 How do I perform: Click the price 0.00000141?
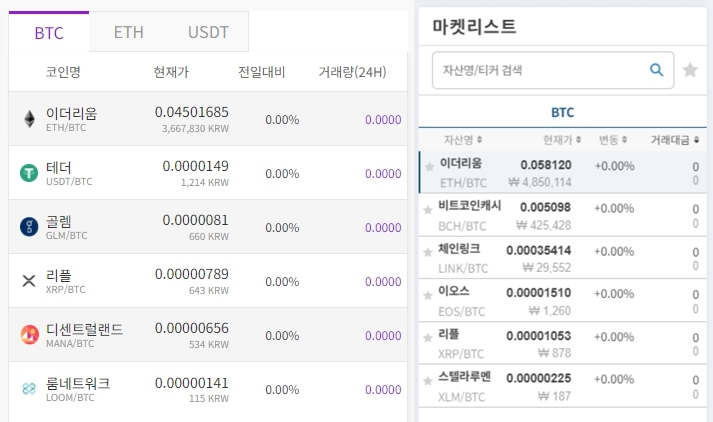(191, 383)
